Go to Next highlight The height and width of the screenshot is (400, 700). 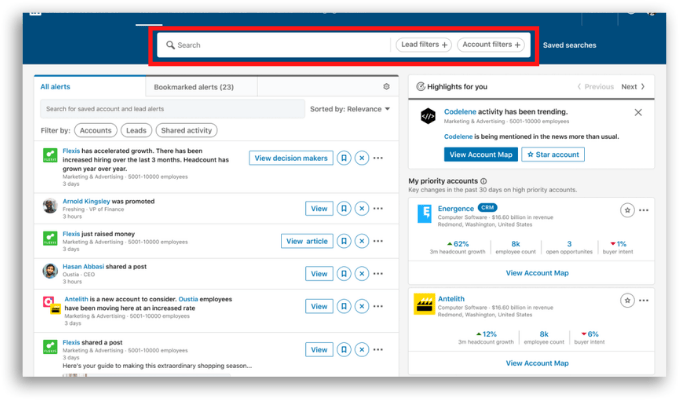(633, 87)
